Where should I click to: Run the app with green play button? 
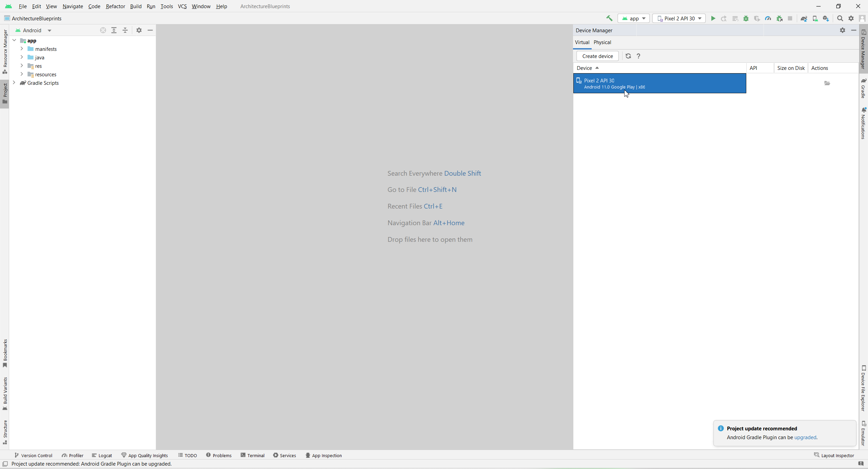point(713,18)
